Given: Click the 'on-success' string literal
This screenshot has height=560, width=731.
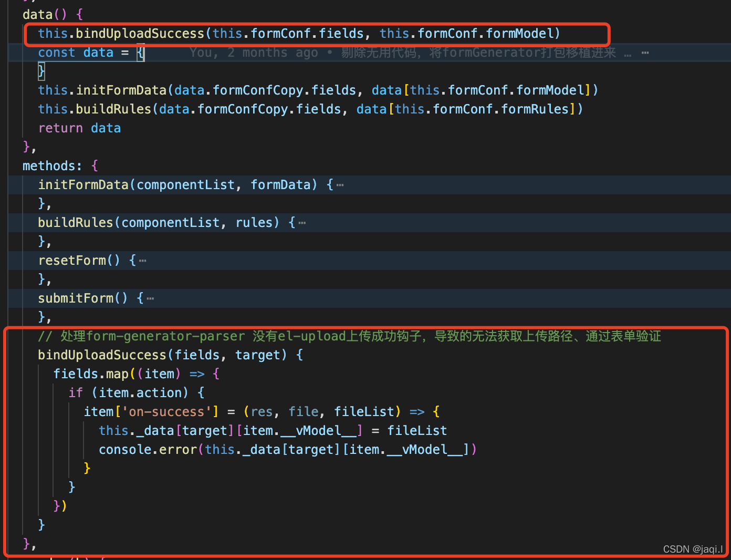Looking at the screenshot, I should 168,411.
